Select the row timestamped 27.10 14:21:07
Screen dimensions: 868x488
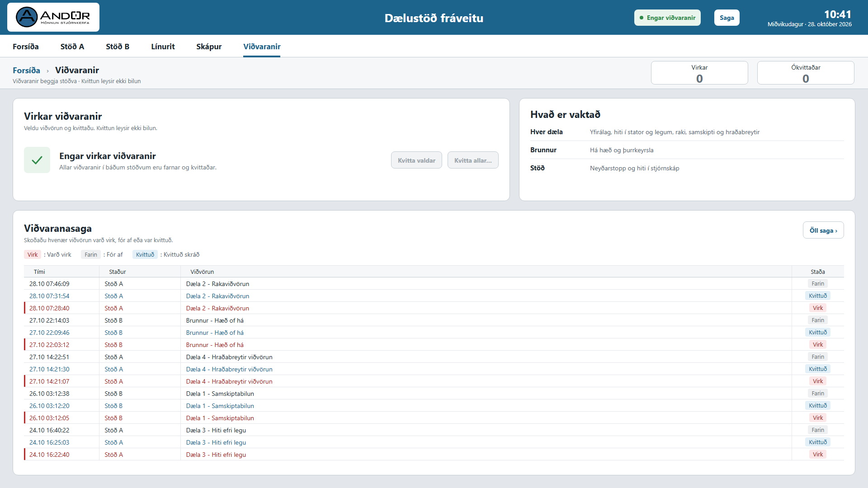(x=434, y=381)
